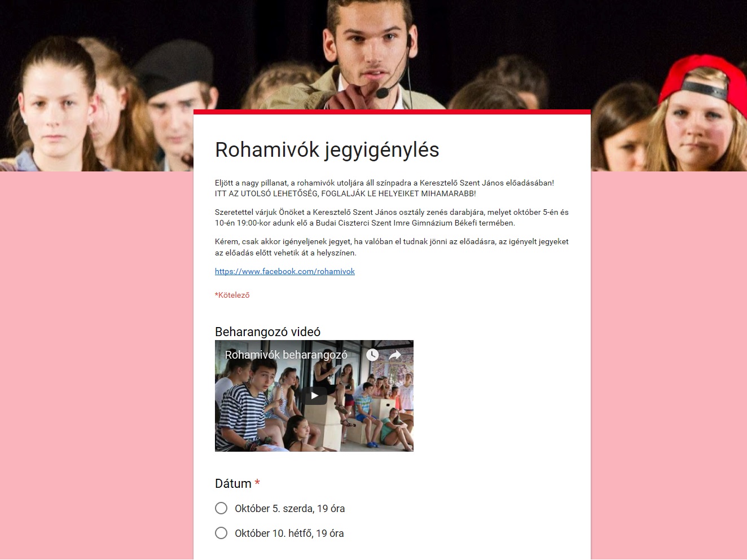The width and height of the screenshot is (747, 560).
Task: Click the girl with red cap in banner
Action: click(x=698, y=113)
